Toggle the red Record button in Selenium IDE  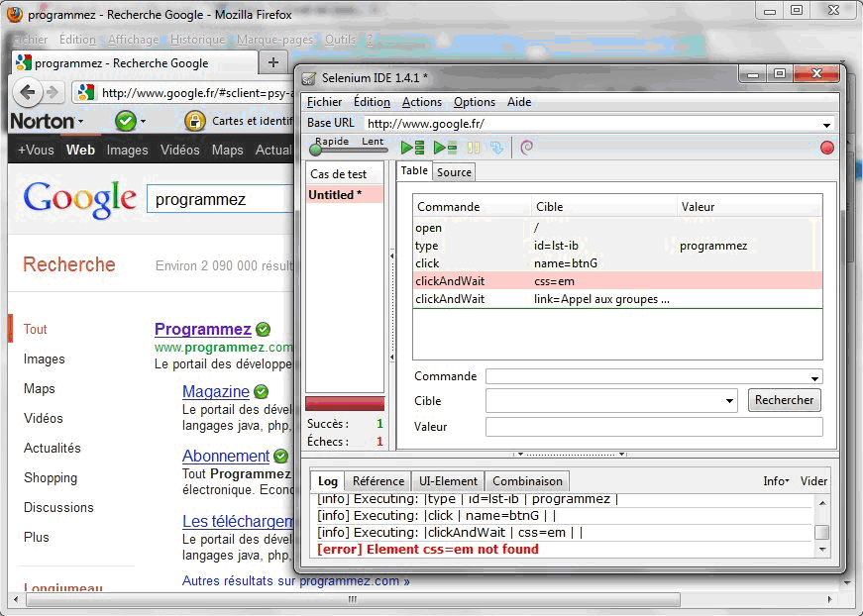point(826,148)
